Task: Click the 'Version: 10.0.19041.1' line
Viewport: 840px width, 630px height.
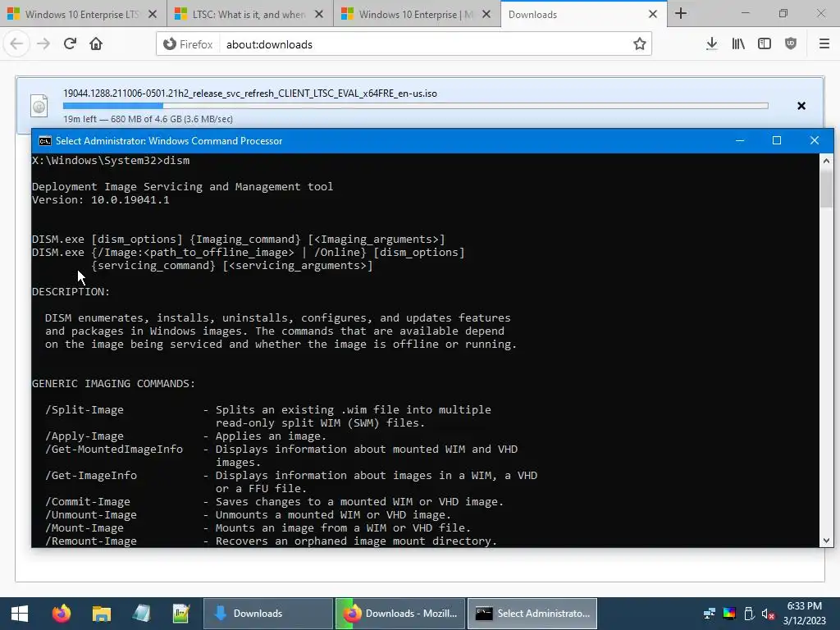Action: (x=101, y=200)
